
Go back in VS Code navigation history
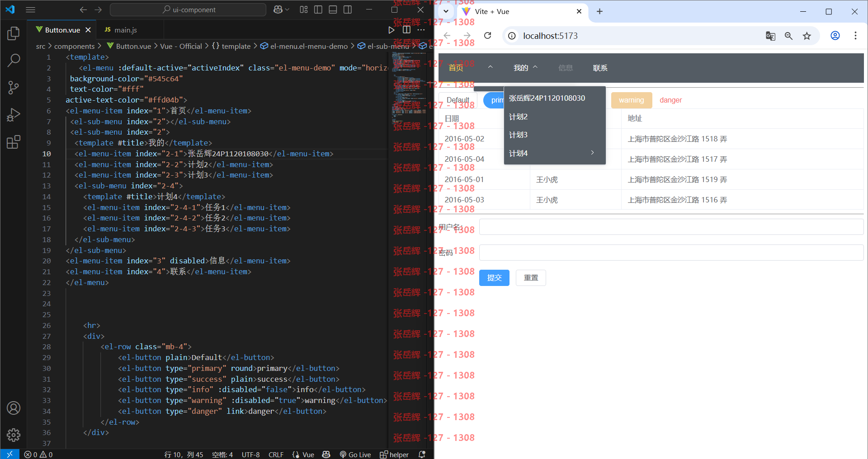pos(83,9)
